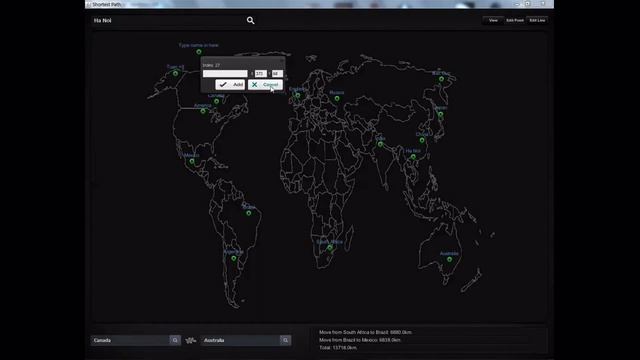Select the America point marker
The width and height of the screenshot is (640, 360).
click(x=203, y=111)
